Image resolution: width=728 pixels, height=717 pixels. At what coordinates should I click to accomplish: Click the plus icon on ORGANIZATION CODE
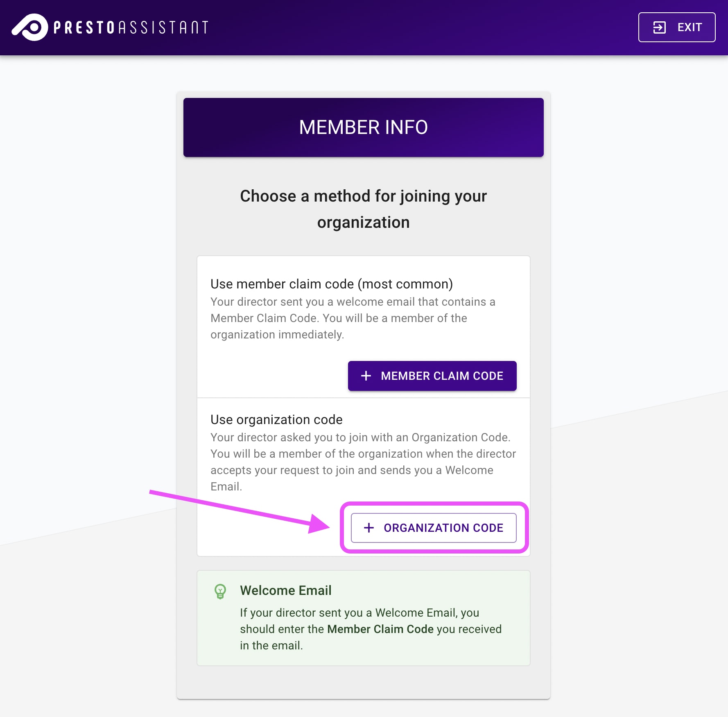coord(369,528)
